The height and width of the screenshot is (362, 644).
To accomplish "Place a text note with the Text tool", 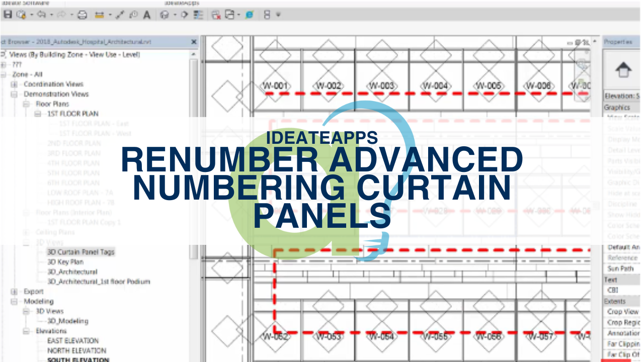I will (x=146, y=15).
